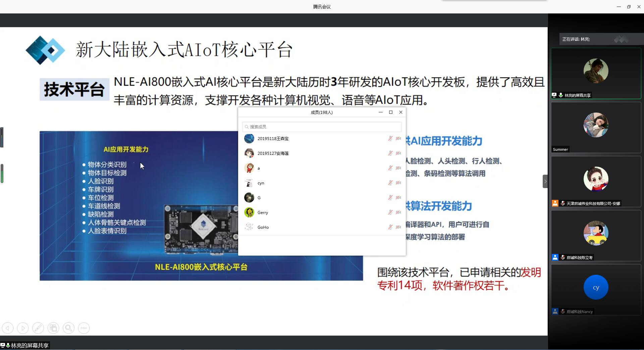Click muted microphone icon for member a
The height and width of the screenshot is (350, 644).
tap(390, 168)
